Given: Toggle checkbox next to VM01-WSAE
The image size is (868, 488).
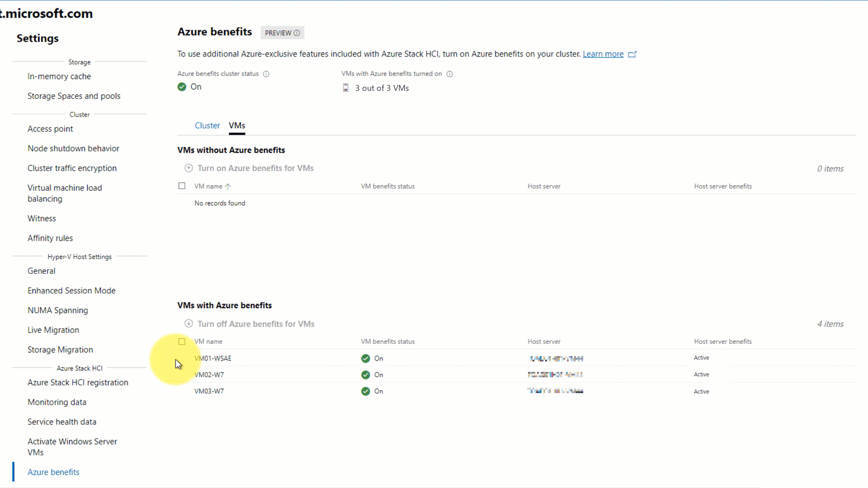Looking at the screenshot, I should click(x=182, y=357).
